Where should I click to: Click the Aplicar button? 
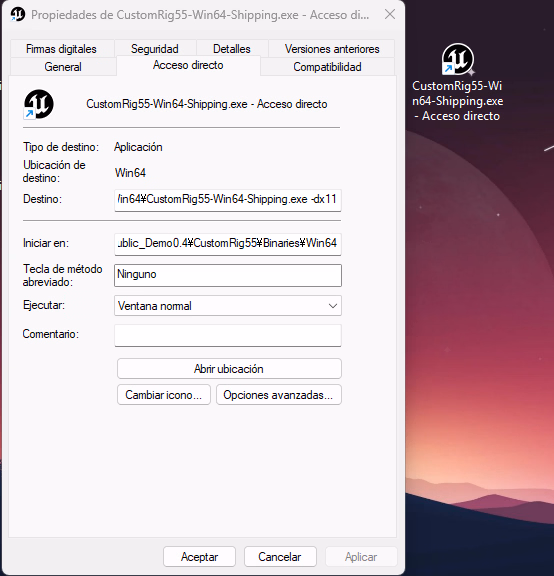click(361, 557)
